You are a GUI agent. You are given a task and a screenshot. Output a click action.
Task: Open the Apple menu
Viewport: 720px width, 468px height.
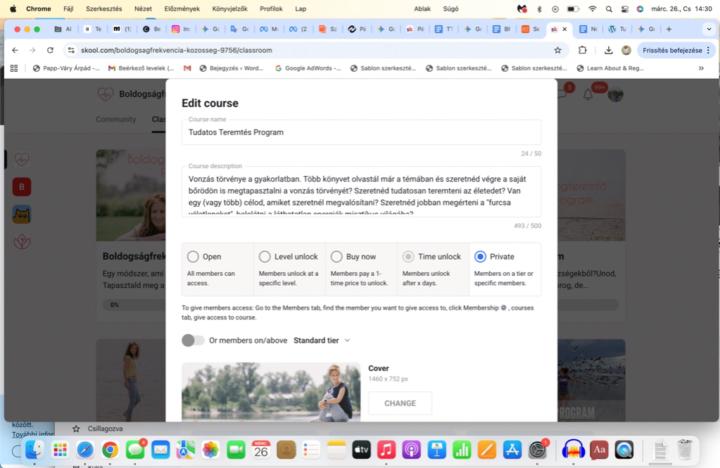click(x=13, y=9)
